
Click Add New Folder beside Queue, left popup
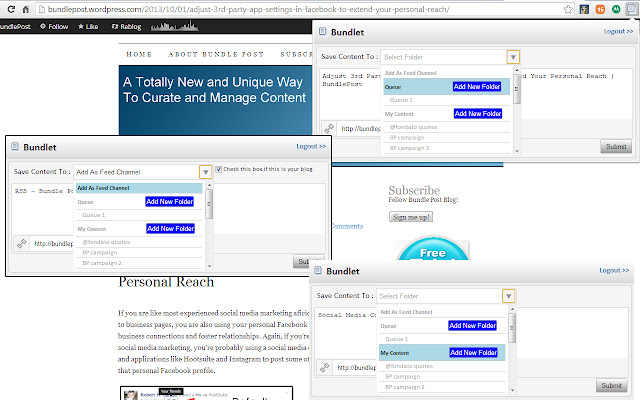pyautogui.click(x=169, y=202)
